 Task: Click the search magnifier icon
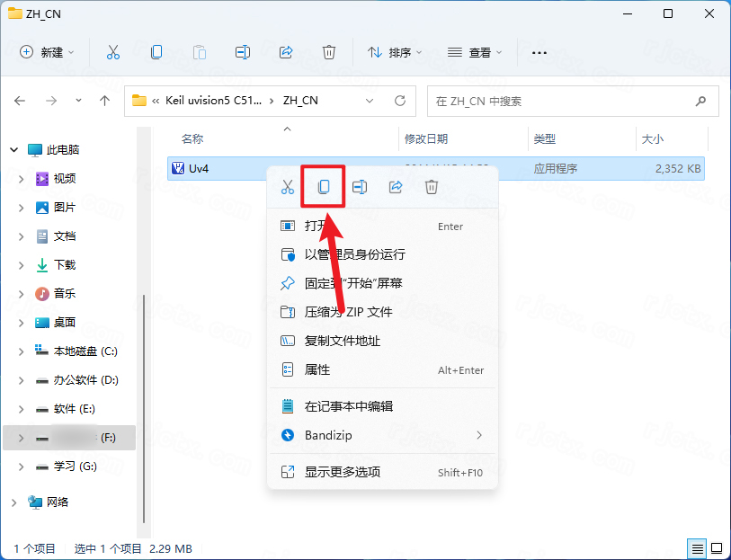pyautogui.click(x=700, y=101)
